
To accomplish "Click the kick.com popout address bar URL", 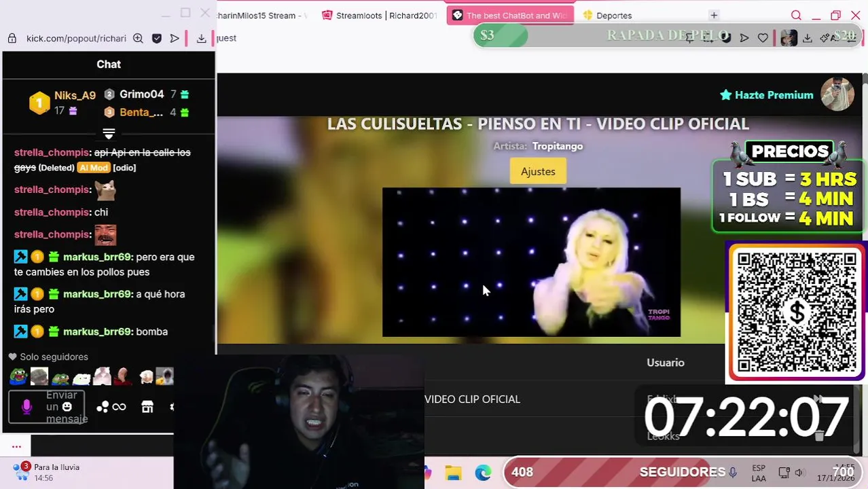I will pos(76,38).
